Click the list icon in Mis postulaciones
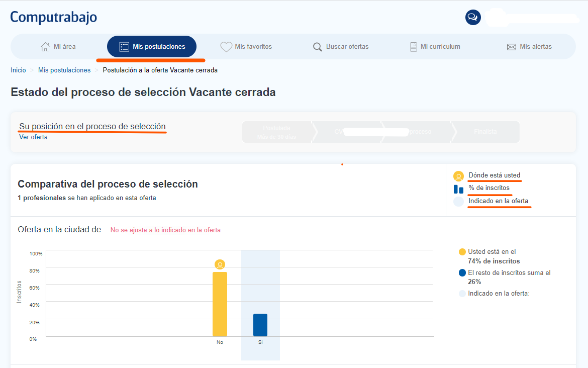The image size is (588, 368). [x=124, y=47]
